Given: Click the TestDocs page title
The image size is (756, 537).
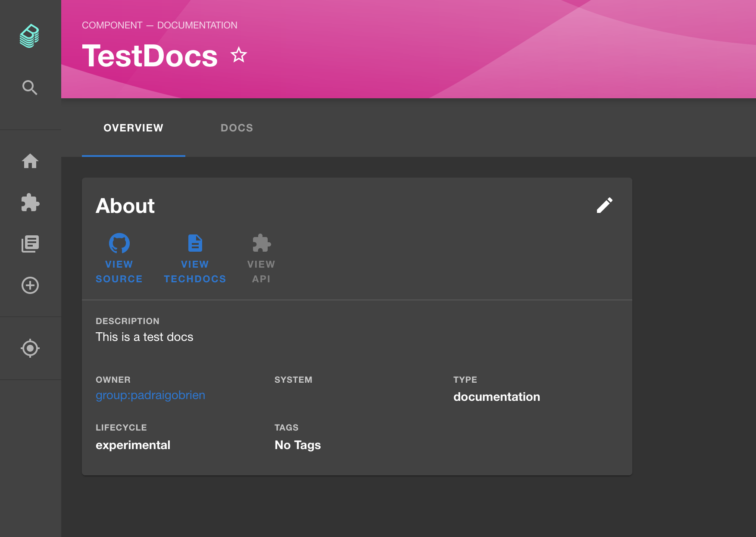Looking at the screenshot, I should [x=150, y=56].
